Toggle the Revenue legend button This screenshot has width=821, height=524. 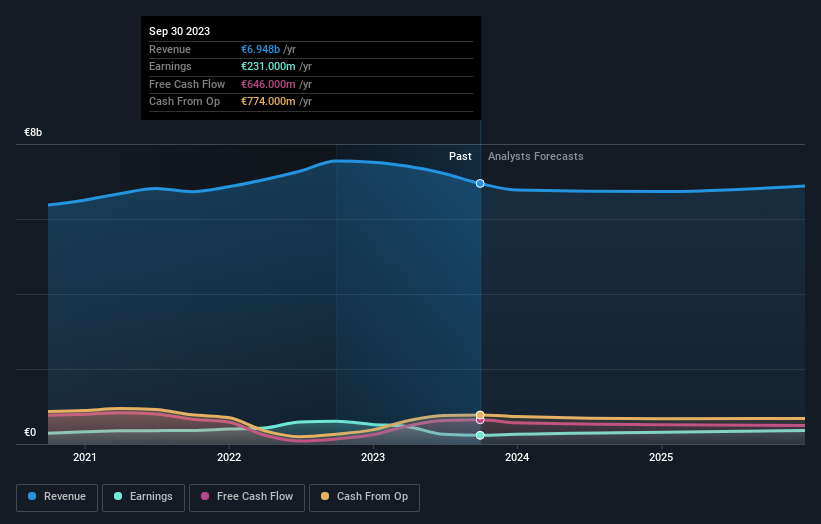click(57, 497)
